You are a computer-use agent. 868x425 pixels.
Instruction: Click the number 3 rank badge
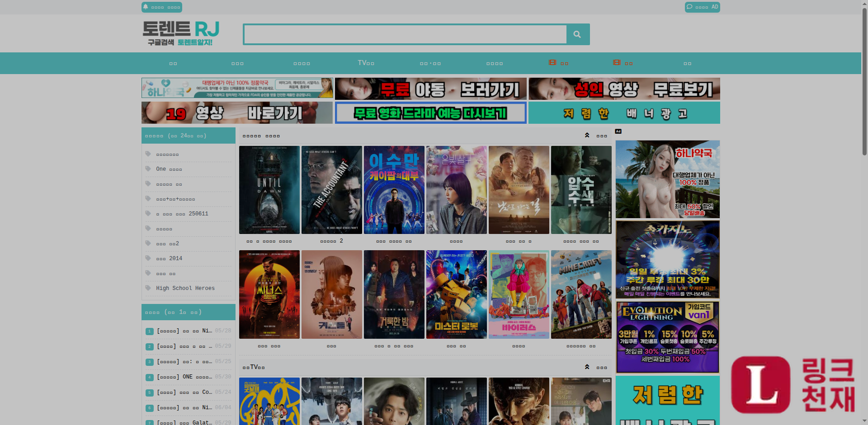tap(150, 362)
